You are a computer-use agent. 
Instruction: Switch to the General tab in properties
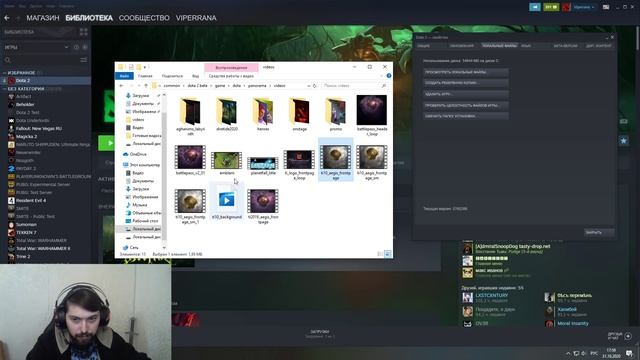pos(423,46)
